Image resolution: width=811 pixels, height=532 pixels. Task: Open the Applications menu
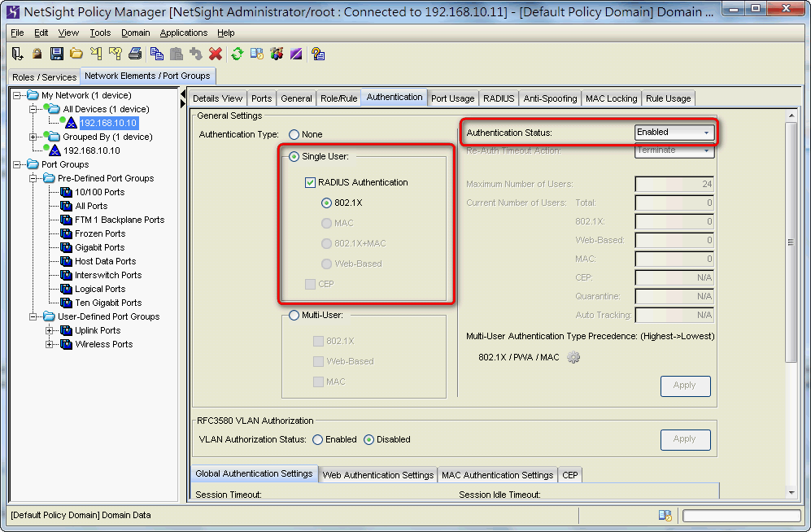[x=184, y=33]
